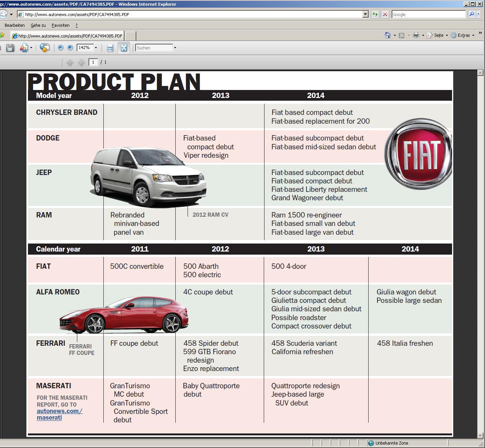Open the recent pages history arrow
The width and height of the screenshot is (485, 448).
[11, 15]
